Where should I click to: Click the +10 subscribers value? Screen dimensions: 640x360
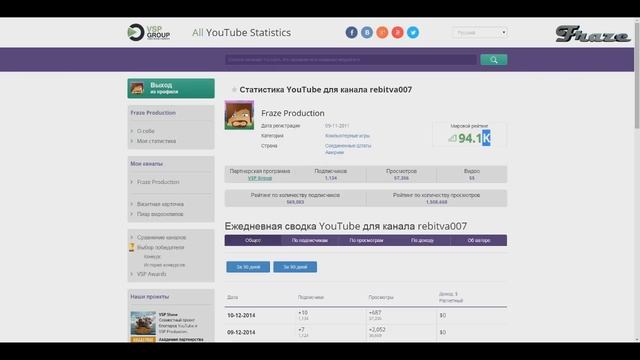[x=303, y=313]
